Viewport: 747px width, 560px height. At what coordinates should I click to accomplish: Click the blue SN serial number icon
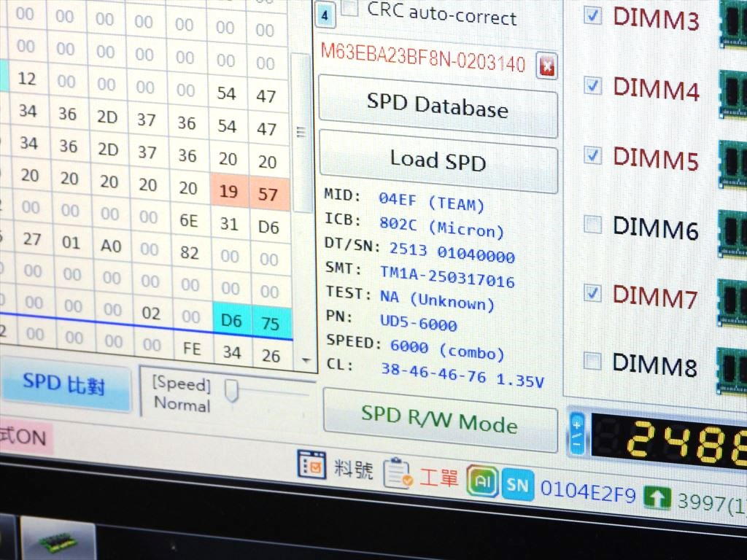point(518,485)
